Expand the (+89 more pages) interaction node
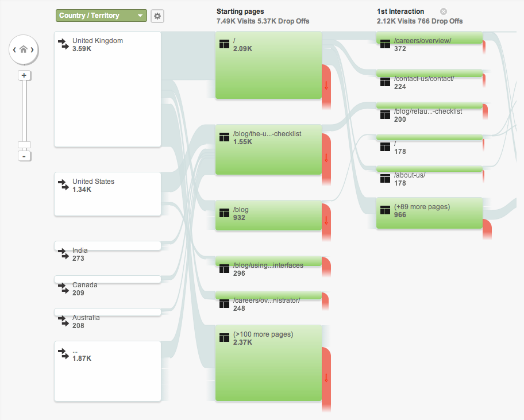This screenshot has height=420, width=524. click(x=429, y=213)
